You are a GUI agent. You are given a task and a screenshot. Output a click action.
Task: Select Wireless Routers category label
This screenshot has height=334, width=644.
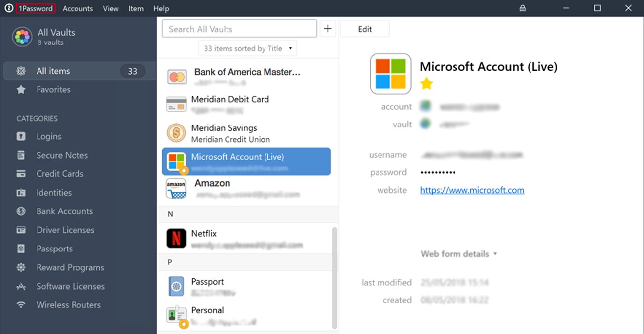[x=69, y=305]
